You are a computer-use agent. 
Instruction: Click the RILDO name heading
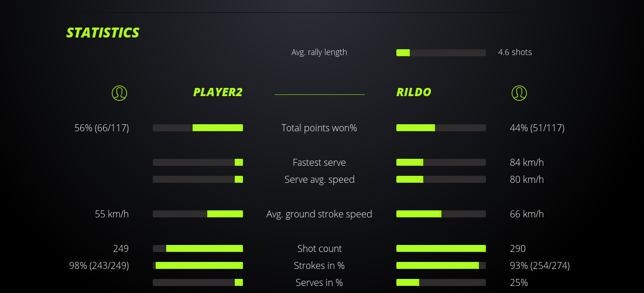[x=414, y=92]
